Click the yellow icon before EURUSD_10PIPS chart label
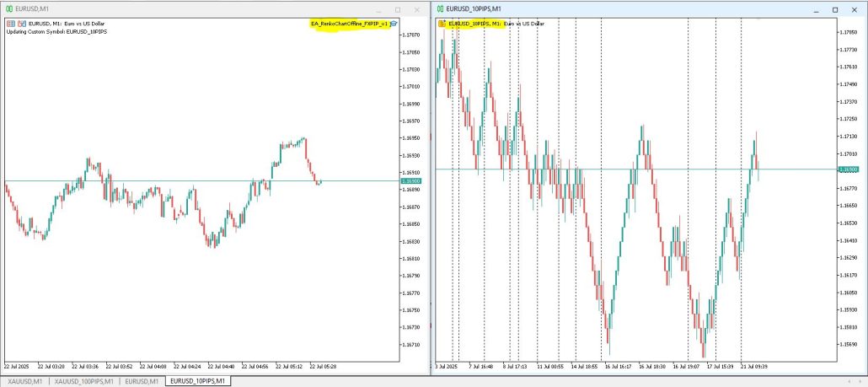Image resolution: width=868 pixels, height=387 pixels. coord(442,24)
